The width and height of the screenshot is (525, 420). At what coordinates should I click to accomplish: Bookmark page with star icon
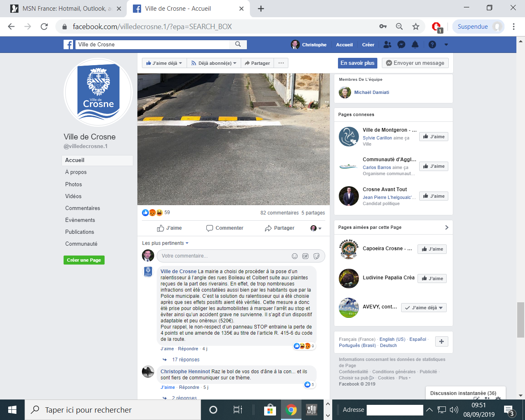(416, 27)
